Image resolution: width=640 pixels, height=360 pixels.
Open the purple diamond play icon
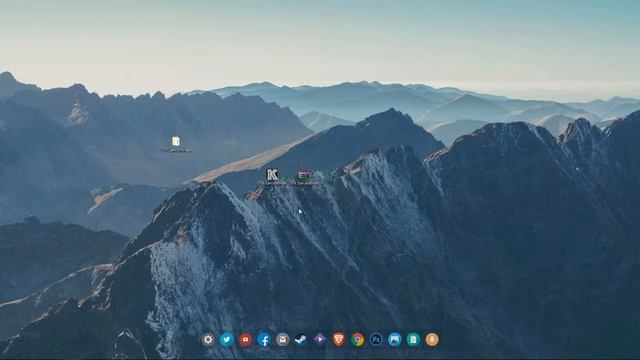tap(320, 339)
